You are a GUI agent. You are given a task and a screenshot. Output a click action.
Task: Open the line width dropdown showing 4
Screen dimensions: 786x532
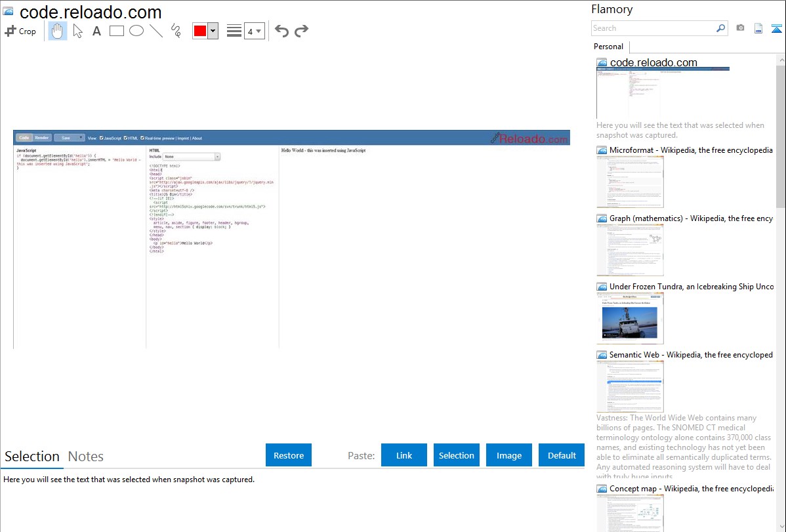tap(254, 31)
